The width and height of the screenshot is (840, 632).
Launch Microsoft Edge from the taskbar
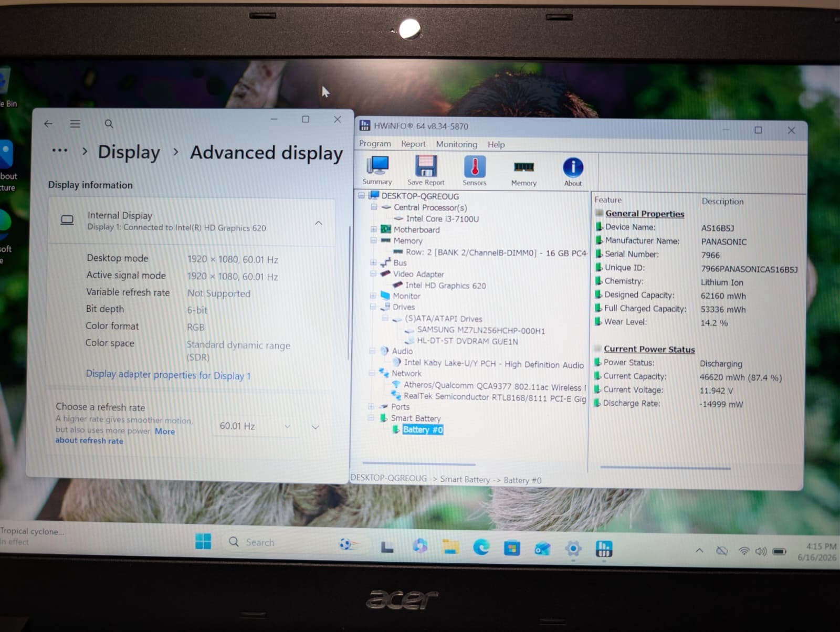pos(481,547)
